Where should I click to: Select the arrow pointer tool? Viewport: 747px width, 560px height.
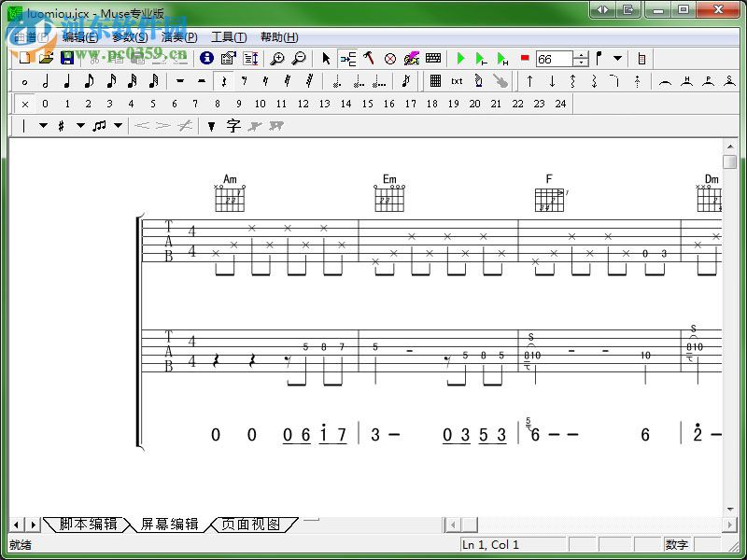325,58
